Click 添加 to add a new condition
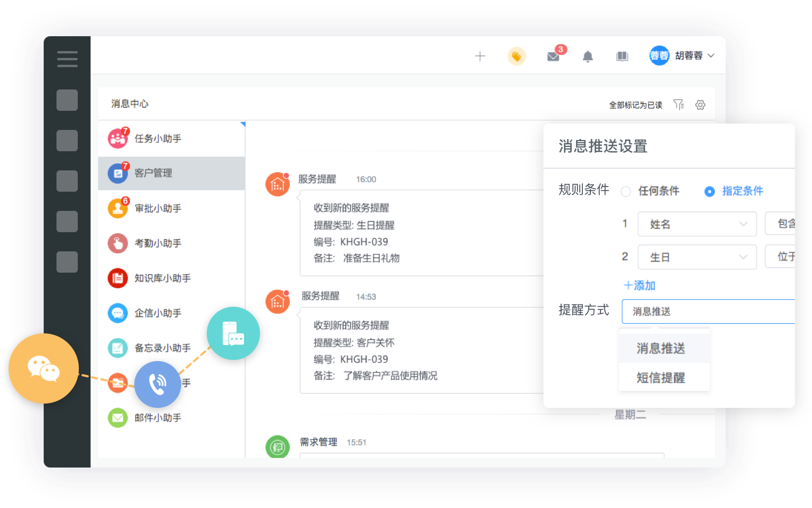 (638, 285)
